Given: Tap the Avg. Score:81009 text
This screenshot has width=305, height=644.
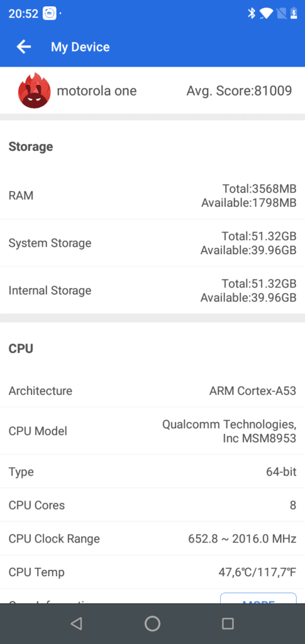Looking at the screenshot, I should click(240, 91).
